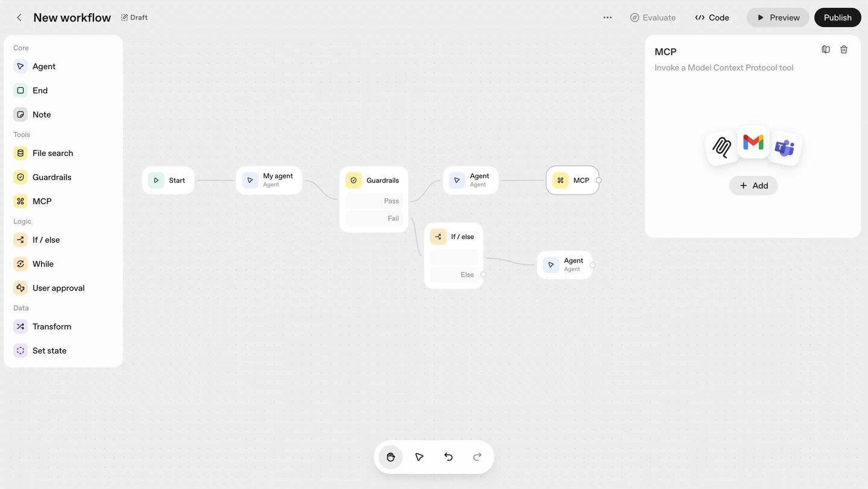Open the Evaluate option
868x489 pixels.
[x=653, y=17]
